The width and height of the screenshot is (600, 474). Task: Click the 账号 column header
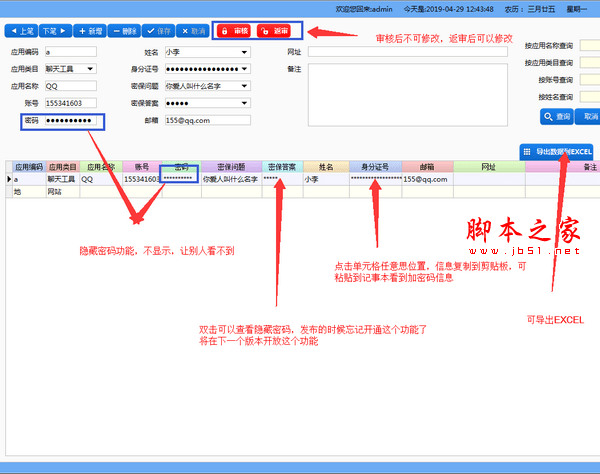click(x=142, y=167)
